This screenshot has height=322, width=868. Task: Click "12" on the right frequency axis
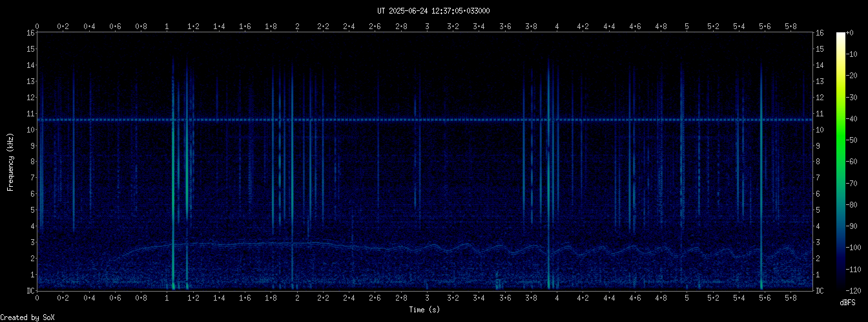coord(820,98)
